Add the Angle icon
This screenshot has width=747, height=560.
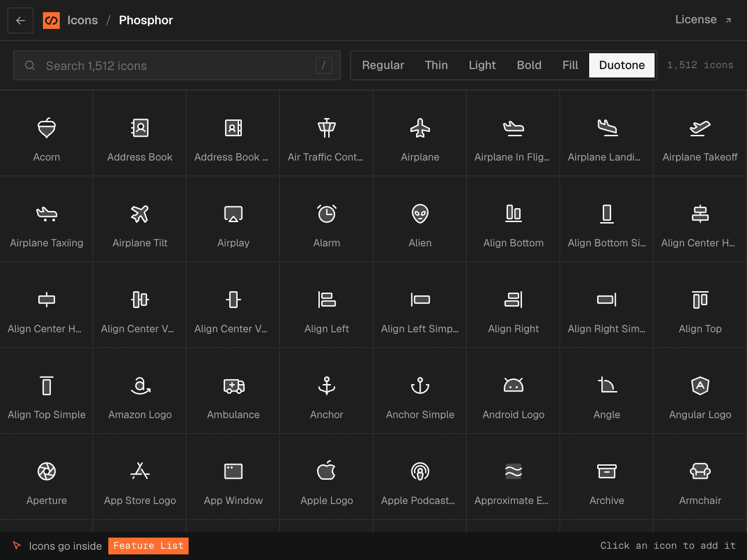pyautogui.click(x=607, y=391)
